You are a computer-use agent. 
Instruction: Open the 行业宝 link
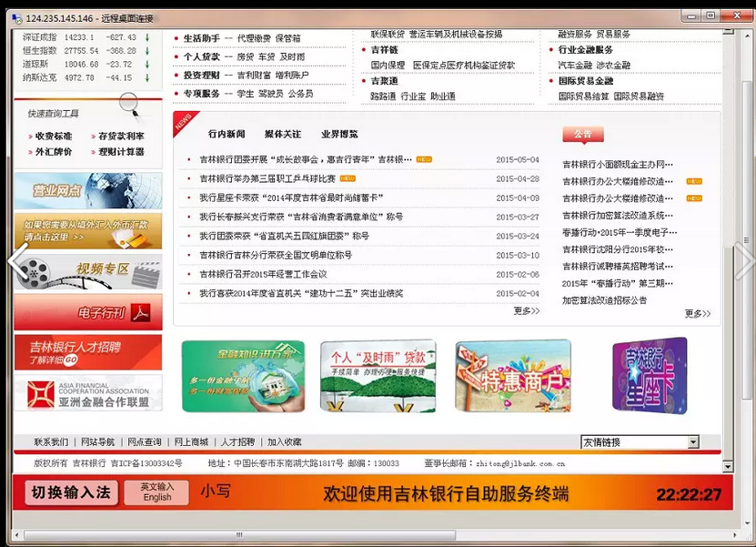pos(413,96)
